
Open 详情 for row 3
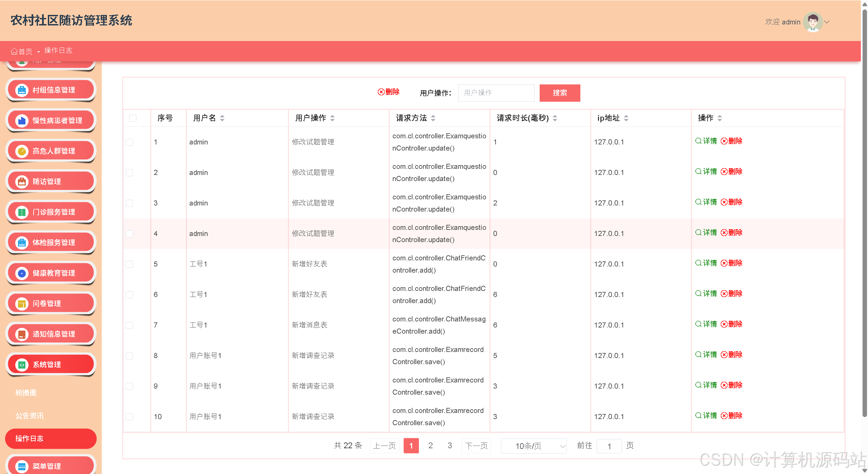click(x=706, y=202)
